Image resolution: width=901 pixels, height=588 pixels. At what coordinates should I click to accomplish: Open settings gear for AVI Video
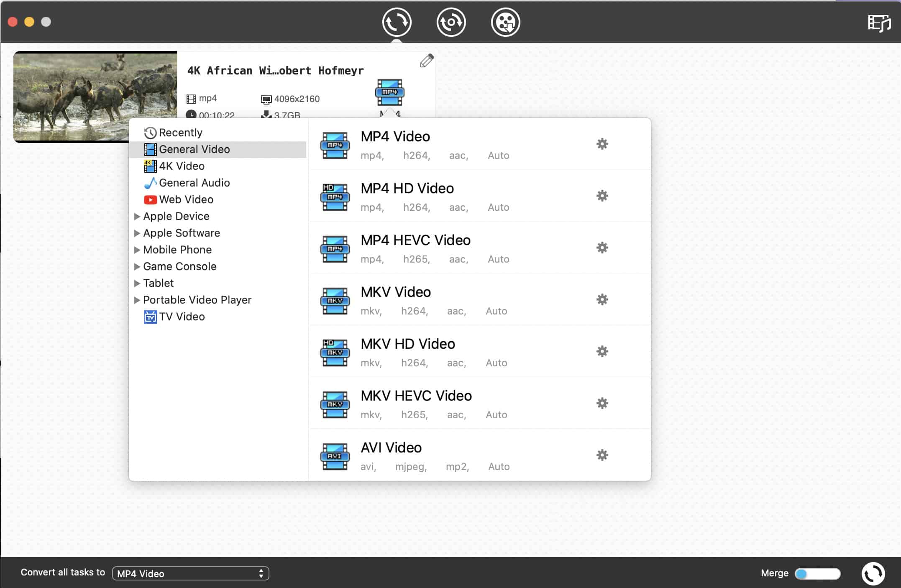[x=602, y=455]
